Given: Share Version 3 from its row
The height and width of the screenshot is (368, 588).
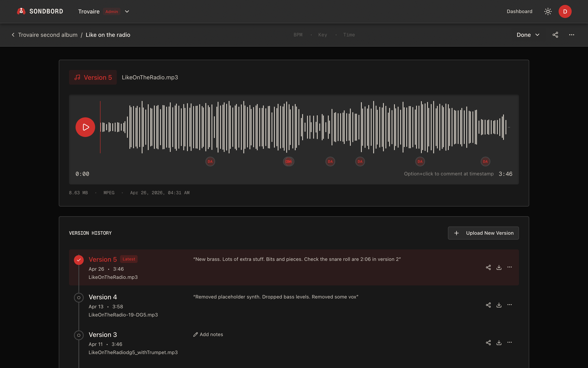Looking at the screenshot, I should 488,343.
